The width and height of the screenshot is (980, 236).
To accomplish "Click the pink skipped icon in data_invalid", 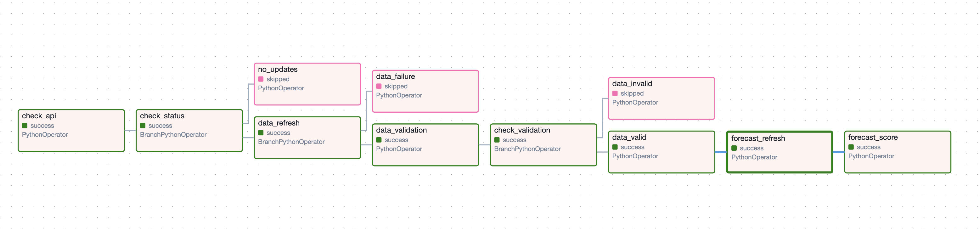I will click(x=615, y=94).
